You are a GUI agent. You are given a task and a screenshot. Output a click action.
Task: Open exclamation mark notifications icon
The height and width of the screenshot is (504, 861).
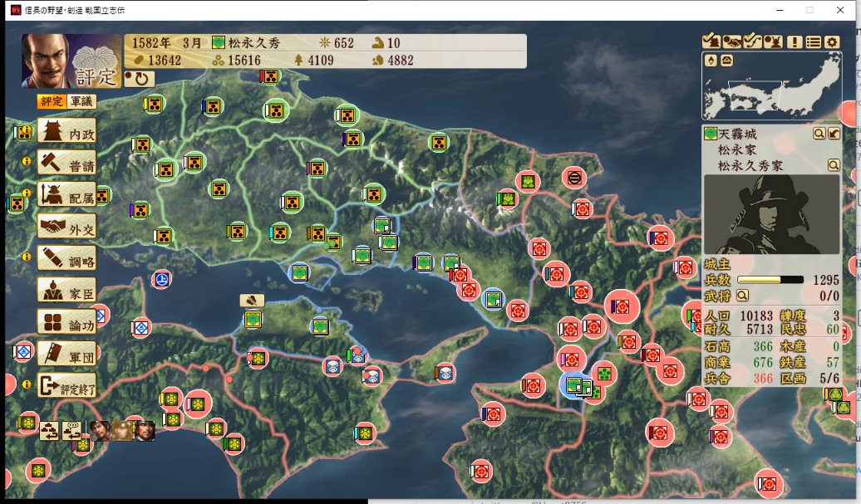pos(794,42)
